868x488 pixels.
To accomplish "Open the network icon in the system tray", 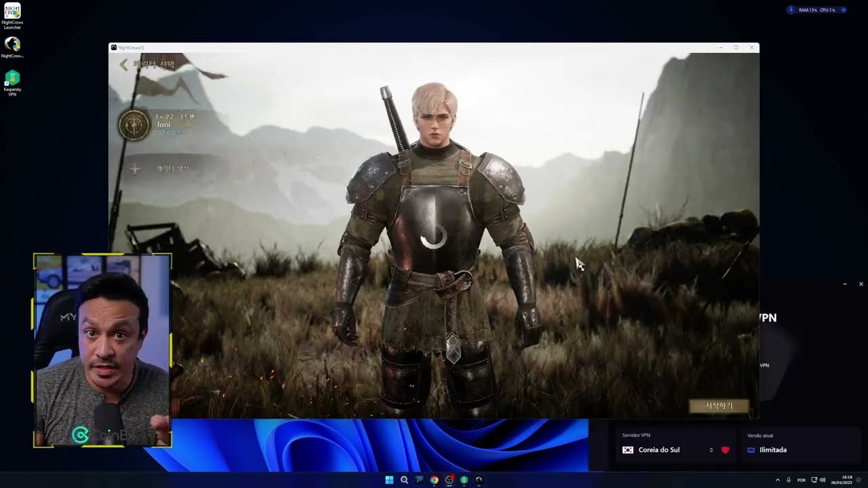I will point(814,480).
